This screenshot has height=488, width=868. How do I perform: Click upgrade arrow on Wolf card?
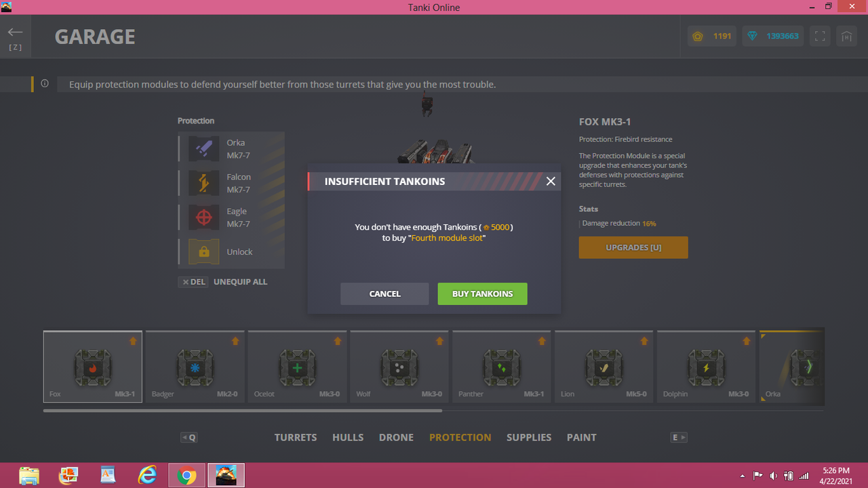[x=440, y=341]
